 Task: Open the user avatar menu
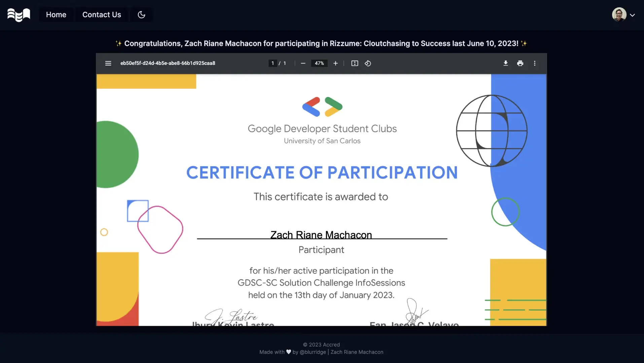pyautogui.click(x=619, y=14)
